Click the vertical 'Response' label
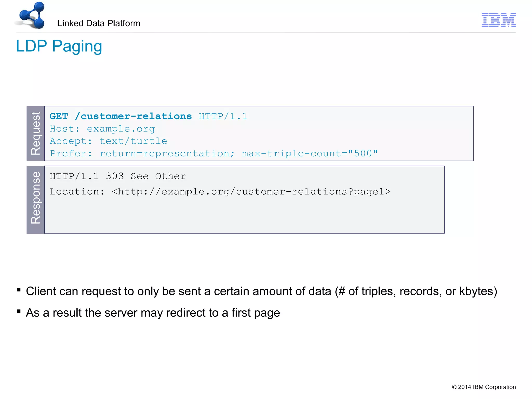The image size is (532, 399). (x=35, y=200)
